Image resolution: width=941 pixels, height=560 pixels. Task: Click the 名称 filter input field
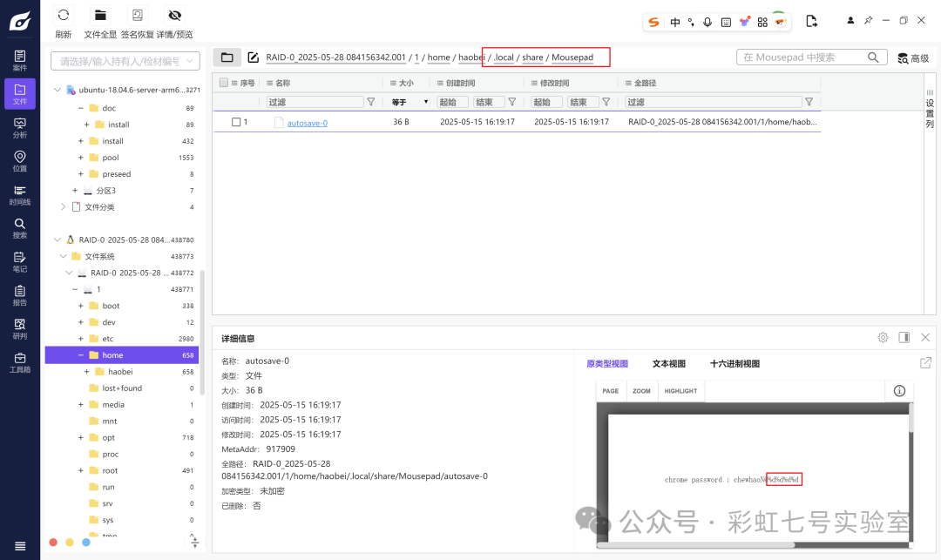[x=315, y=102]
